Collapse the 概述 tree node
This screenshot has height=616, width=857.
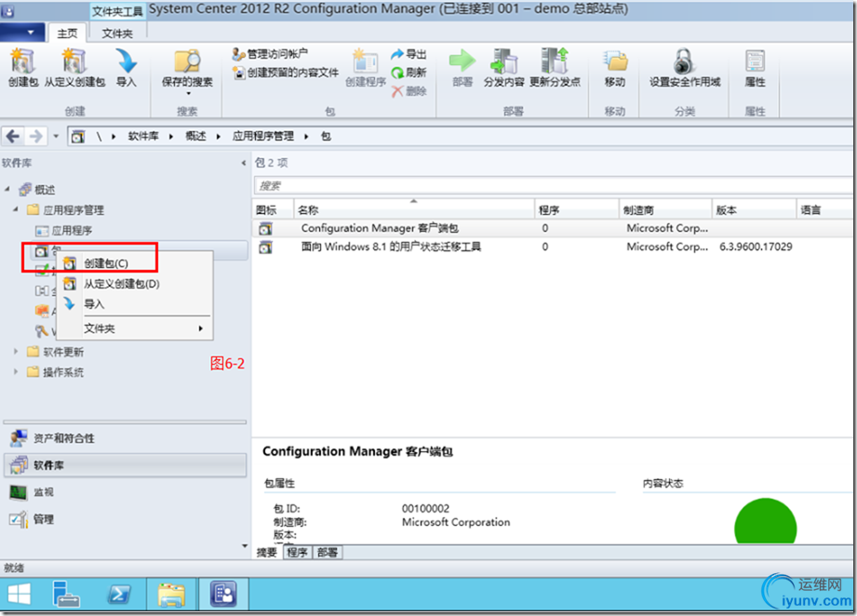point(7,189)
